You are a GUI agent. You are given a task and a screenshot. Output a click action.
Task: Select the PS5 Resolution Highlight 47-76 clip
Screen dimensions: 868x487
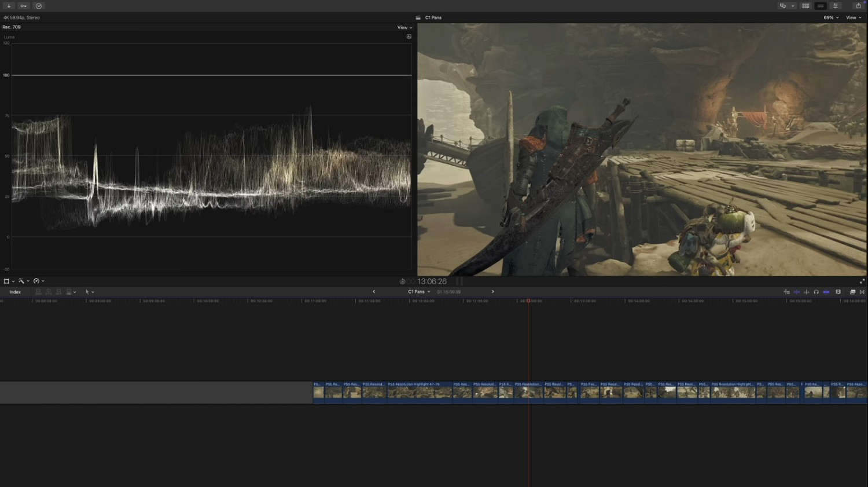419,392
